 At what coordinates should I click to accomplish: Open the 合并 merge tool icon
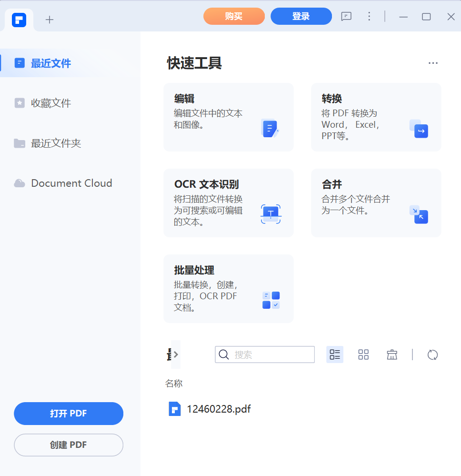[x=419, y=214]
